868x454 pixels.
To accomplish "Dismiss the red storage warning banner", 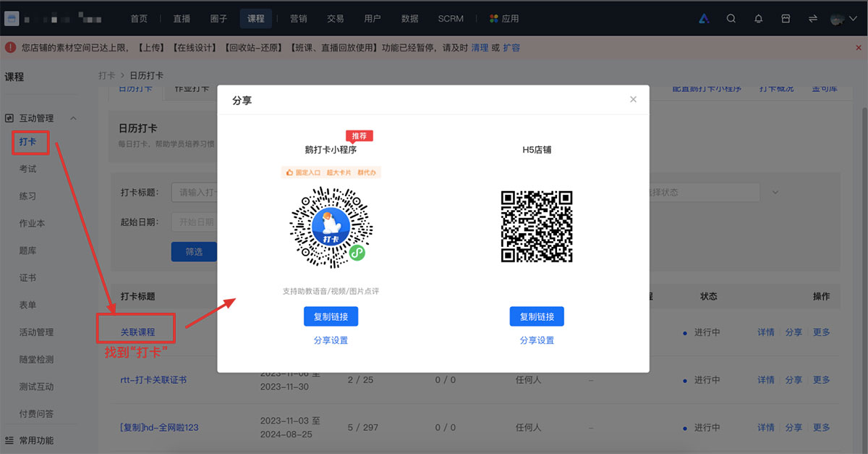I will pyautogui.click(x=858, y=48).
